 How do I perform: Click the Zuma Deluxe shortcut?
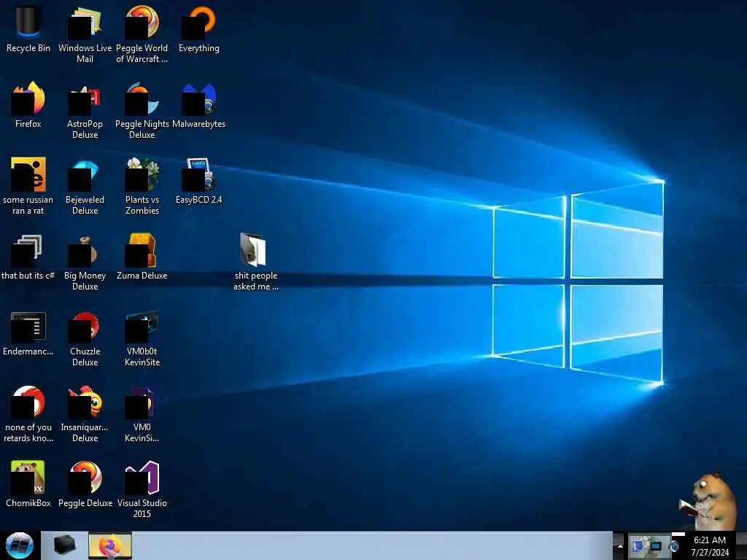pyautogui.click(x=142, y=256)
